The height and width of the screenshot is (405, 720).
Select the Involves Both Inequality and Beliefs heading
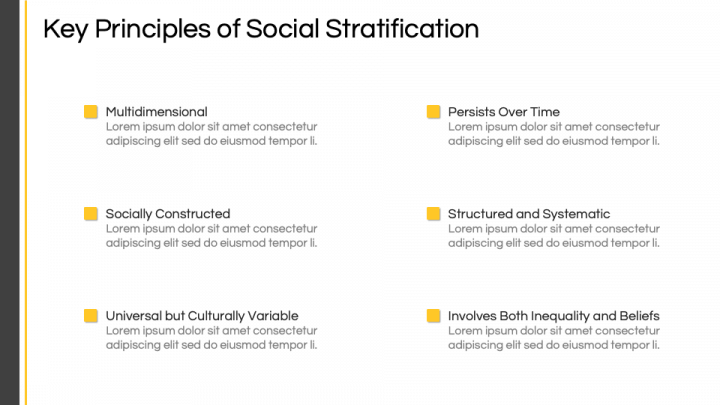pyautogui.click(x=554, y=316)
